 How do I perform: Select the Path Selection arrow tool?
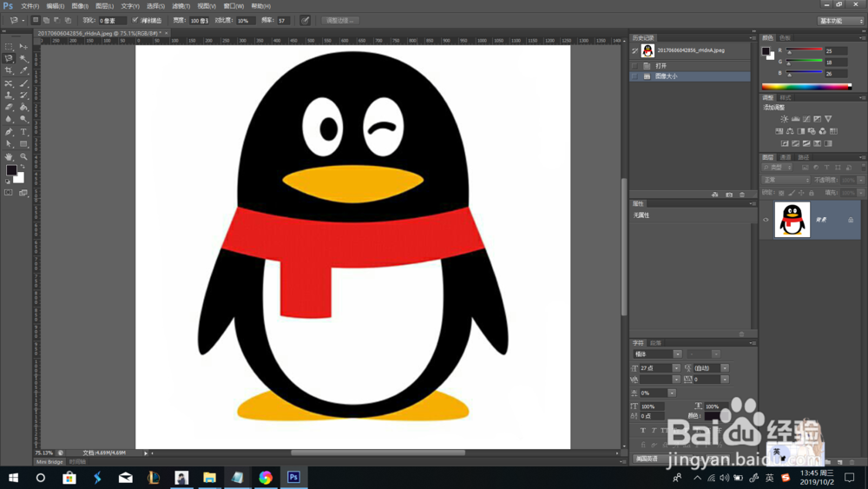click(x=9, y=144)
